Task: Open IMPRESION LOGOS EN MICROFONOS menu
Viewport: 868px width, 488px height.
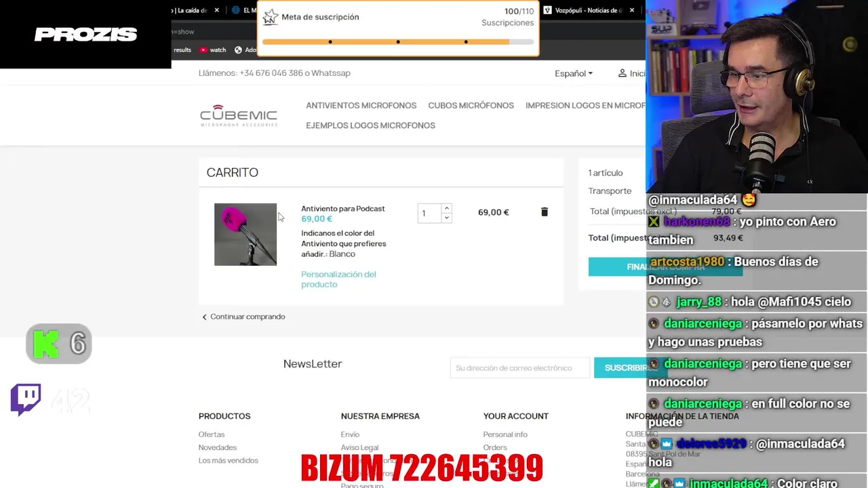Action: point(585,106)
